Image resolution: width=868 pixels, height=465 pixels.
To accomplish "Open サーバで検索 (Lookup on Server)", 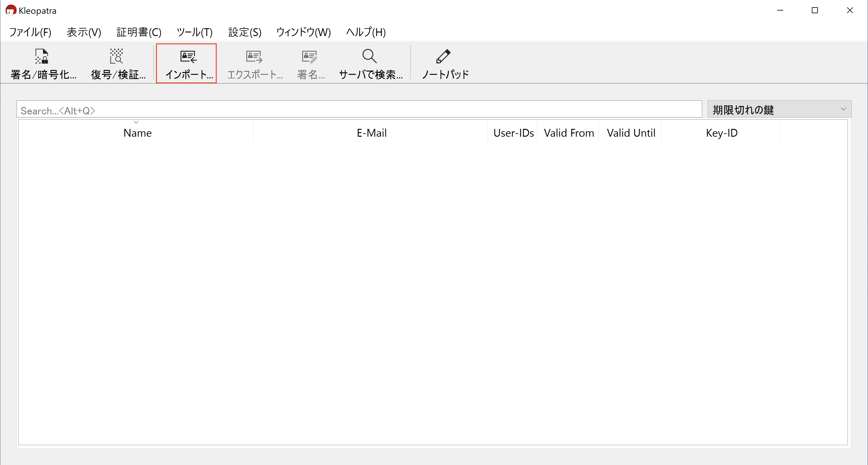I will [370, 64].
